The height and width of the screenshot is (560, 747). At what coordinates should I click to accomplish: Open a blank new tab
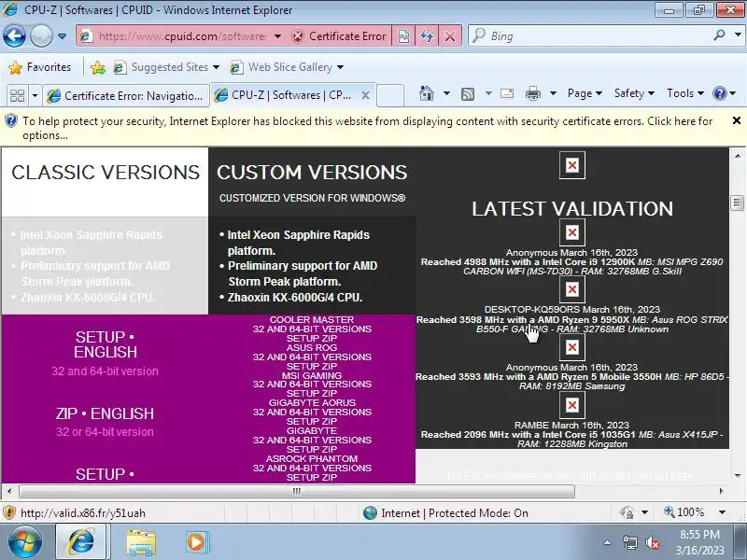390,95
